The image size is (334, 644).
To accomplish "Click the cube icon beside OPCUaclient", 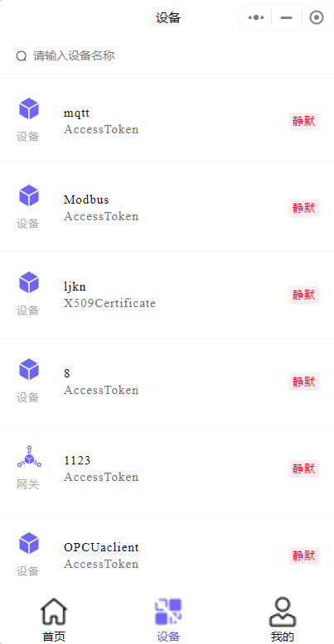I will click(29, 543).
